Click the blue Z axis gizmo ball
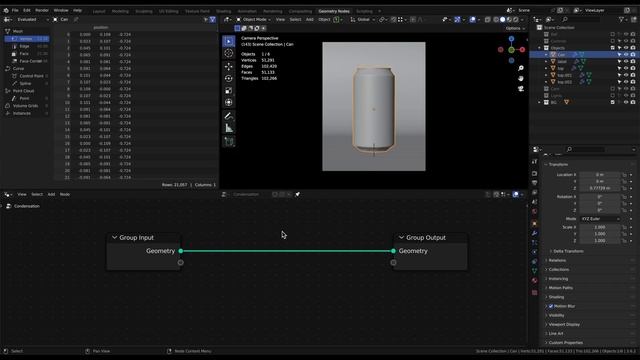The width and height of the screenshot is (640, 360). (x=511, y=39)
